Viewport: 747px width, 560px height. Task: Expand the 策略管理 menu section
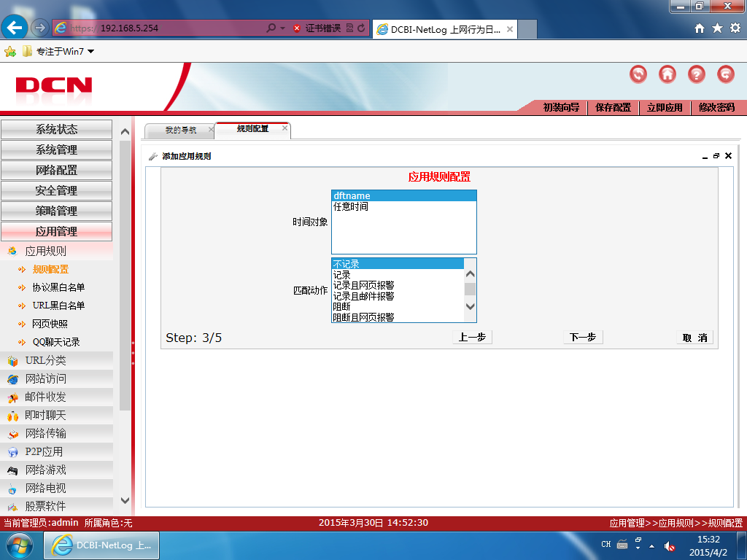pos(56,211)
